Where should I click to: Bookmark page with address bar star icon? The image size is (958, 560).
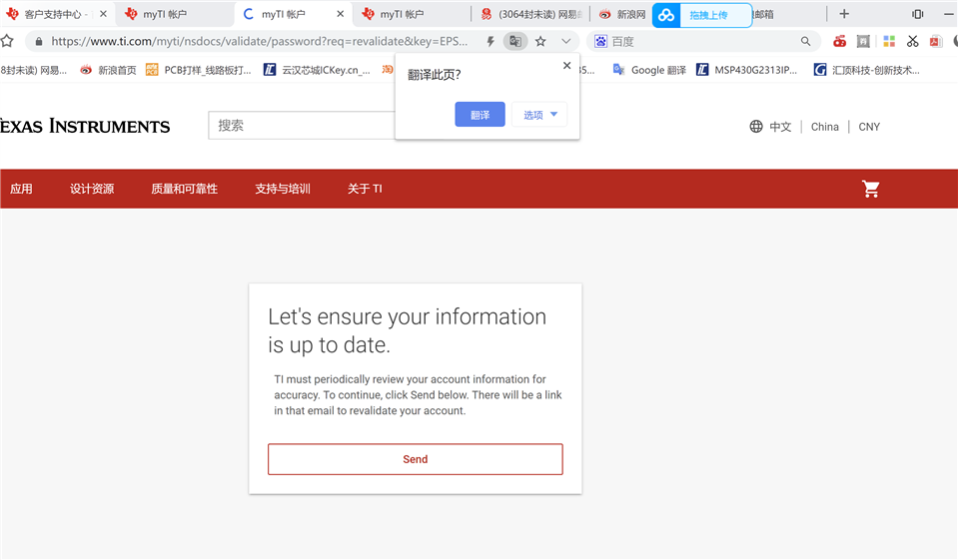coord(540,41)
